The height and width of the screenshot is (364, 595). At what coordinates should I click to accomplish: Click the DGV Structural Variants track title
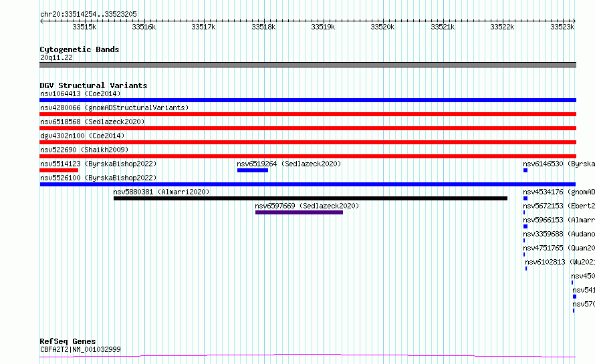pyautogui.click(x=94, y=85)
